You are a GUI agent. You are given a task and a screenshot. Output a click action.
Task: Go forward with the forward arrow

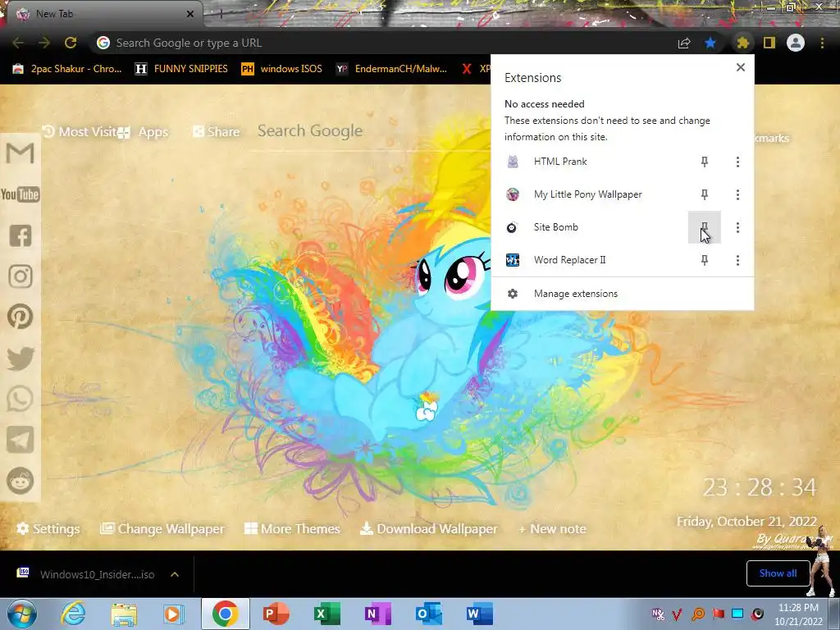pyautogui.click(x=44, y=43)
